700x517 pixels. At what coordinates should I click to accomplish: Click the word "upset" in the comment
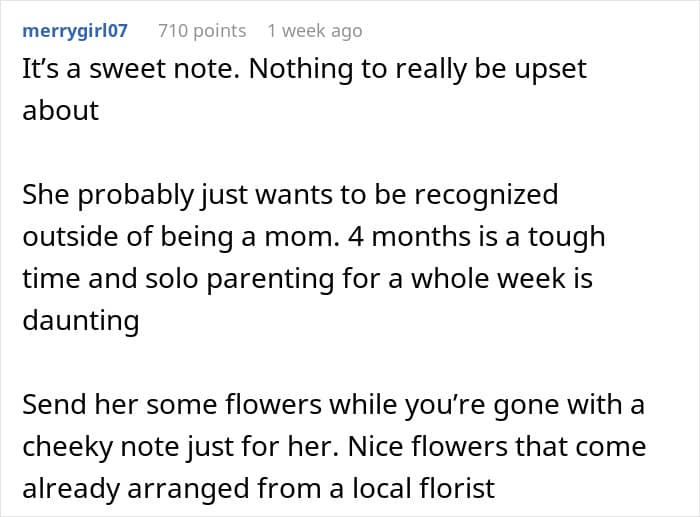point(550,70)
